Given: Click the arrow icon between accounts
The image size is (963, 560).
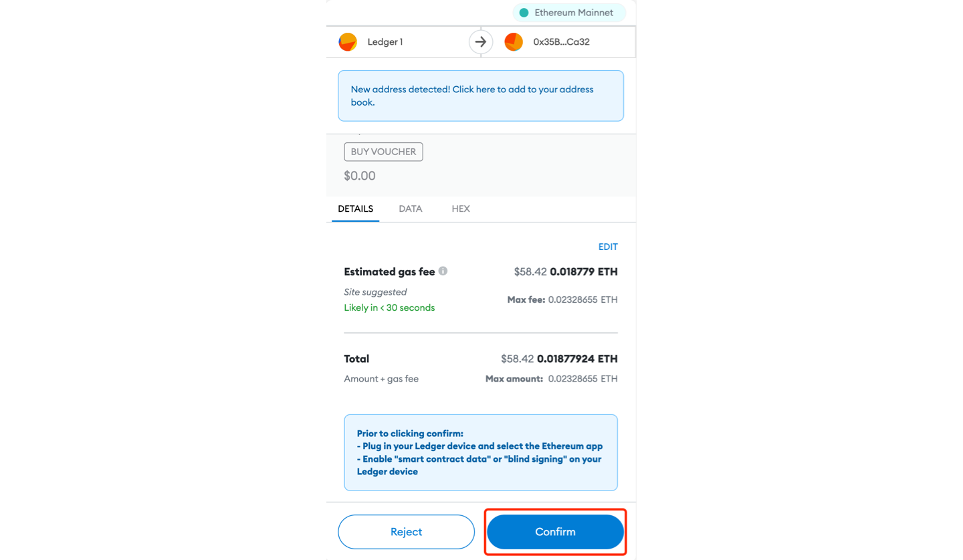Looking at the screenshot, I should 480,42.
